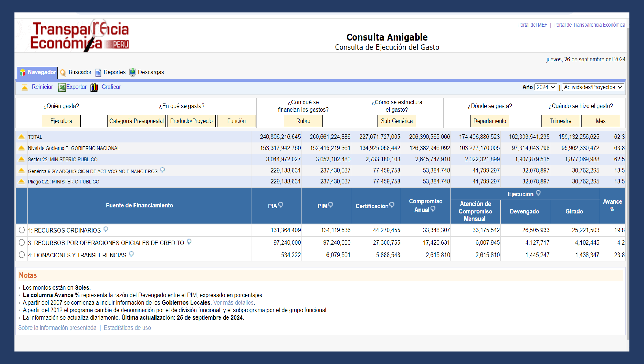Image resolution: width=644 pixels, height=364 pixels.
Task: Click the Reiniciar link
Action: [x=42, y=87]
